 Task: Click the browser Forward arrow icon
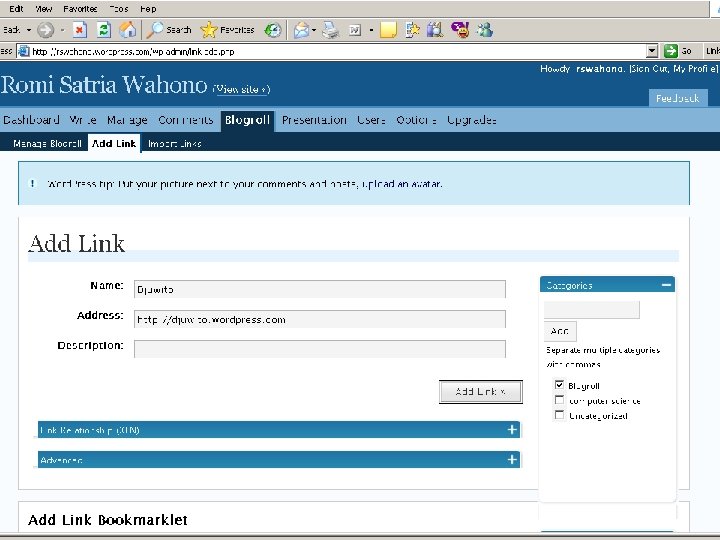point(45,30)
